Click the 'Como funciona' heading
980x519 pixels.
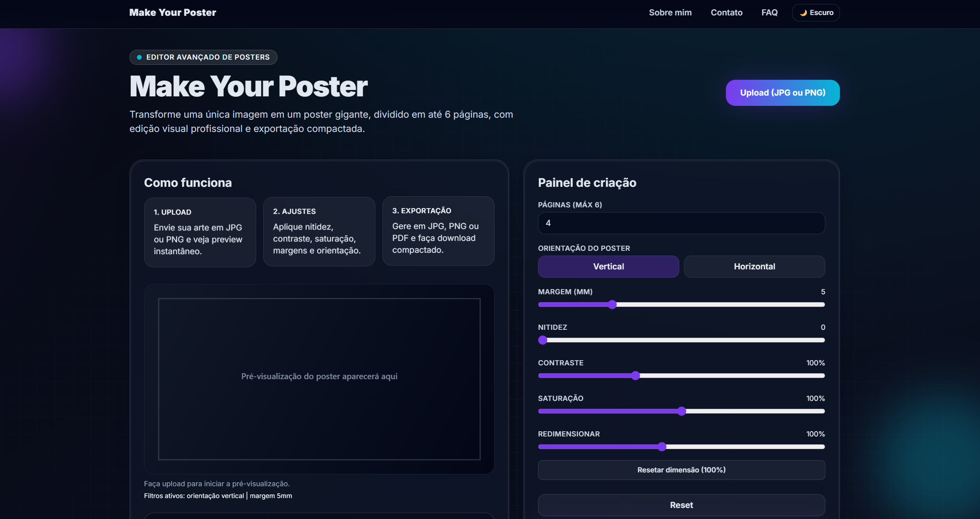point(188,182)
